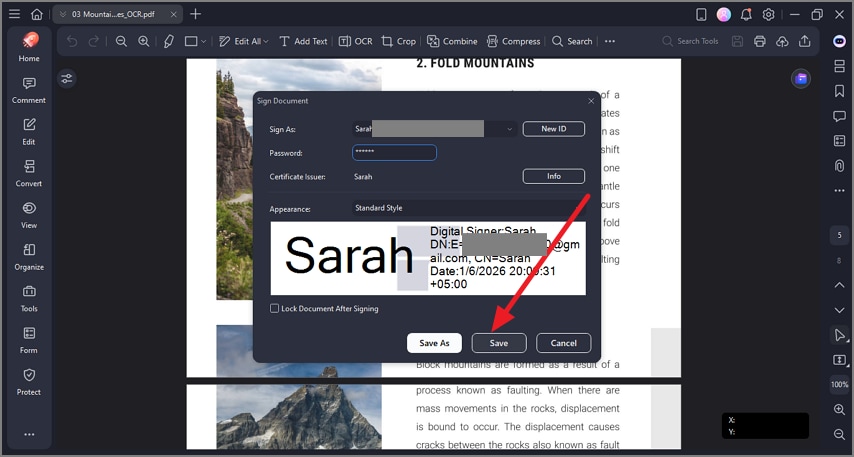Click the New ID button
The height and width of the screenshot is (457, 854).
tap(554, 129)
